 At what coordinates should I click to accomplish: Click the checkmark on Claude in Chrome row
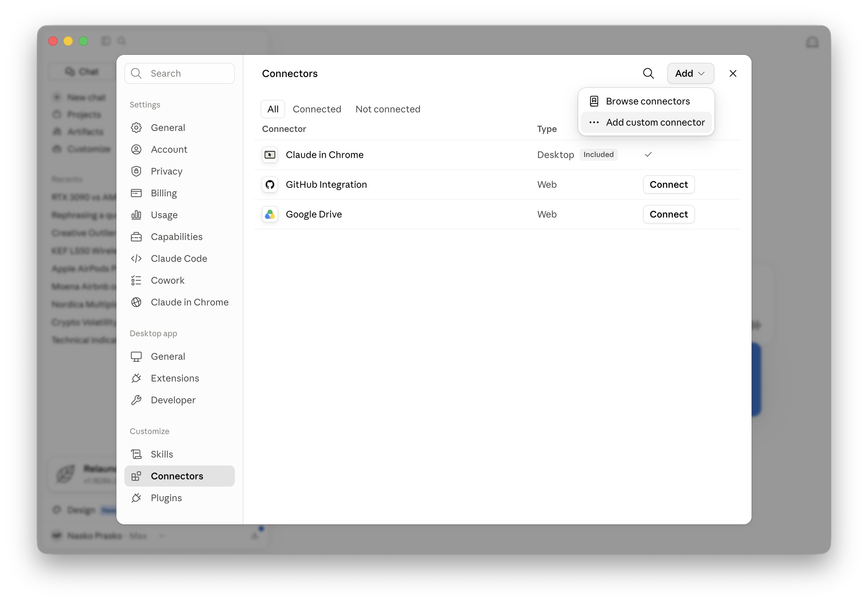pos(648,154)
